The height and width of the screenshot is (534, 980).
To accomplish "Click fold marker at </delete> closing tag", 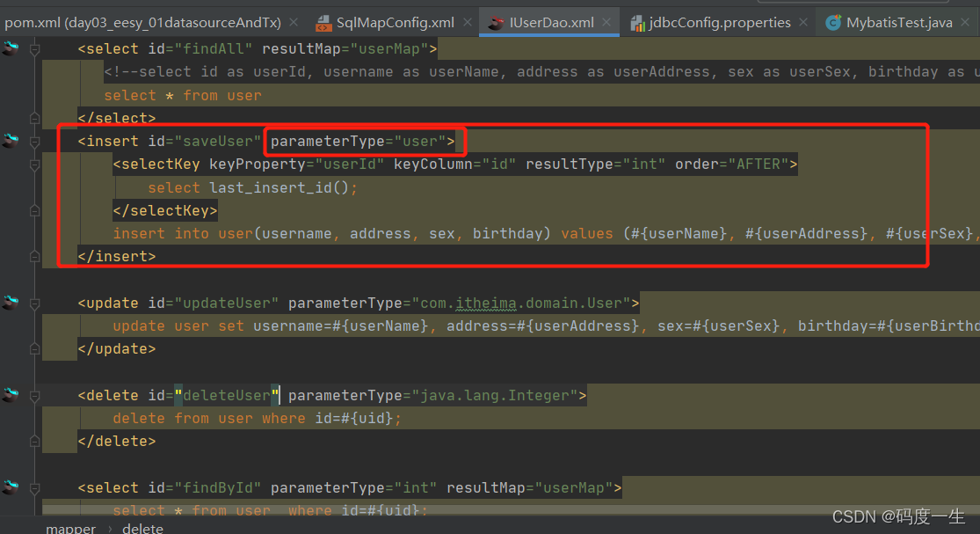I will click(35, 442).
